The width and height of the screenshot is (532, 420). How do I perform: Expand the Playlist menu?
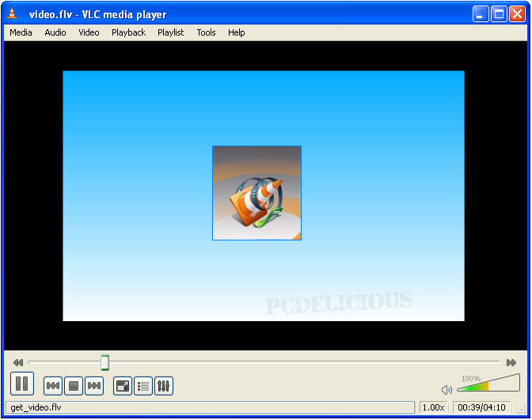pos(170,32)
